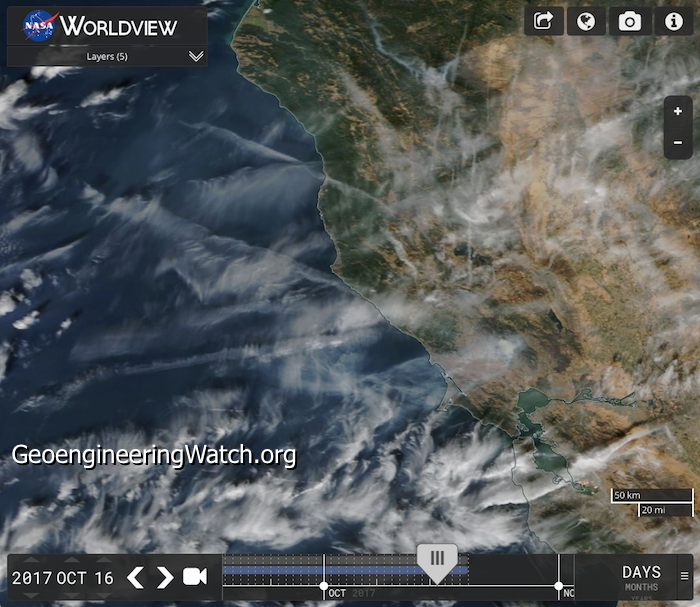The height and width of the screenshot is (607, 700).
Task: Click the NASA logo
Action: [39, 26]
